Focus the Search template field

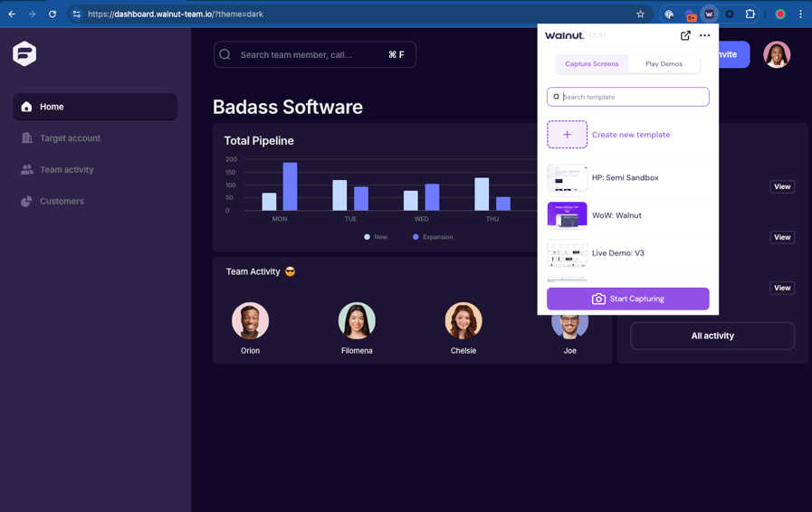point(627,97)
